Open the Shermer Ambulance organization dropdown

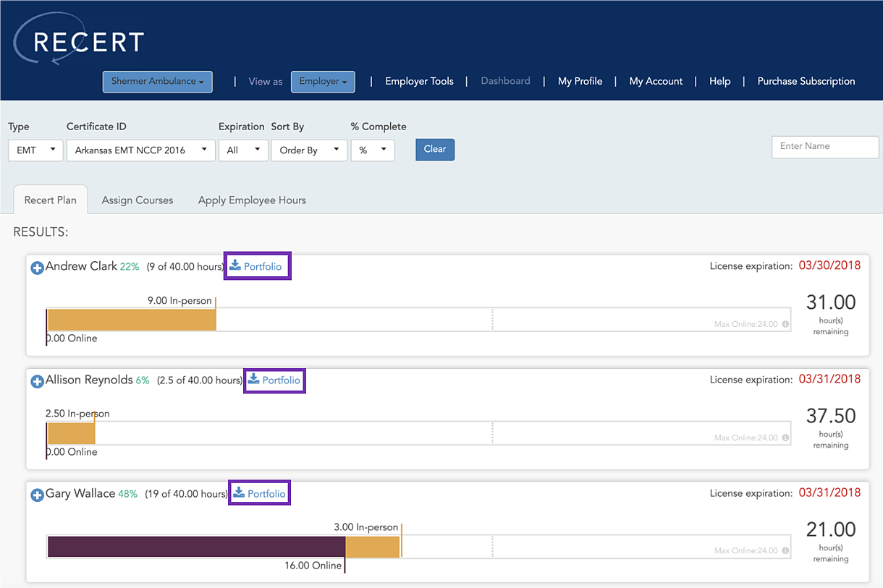(157, 82)
